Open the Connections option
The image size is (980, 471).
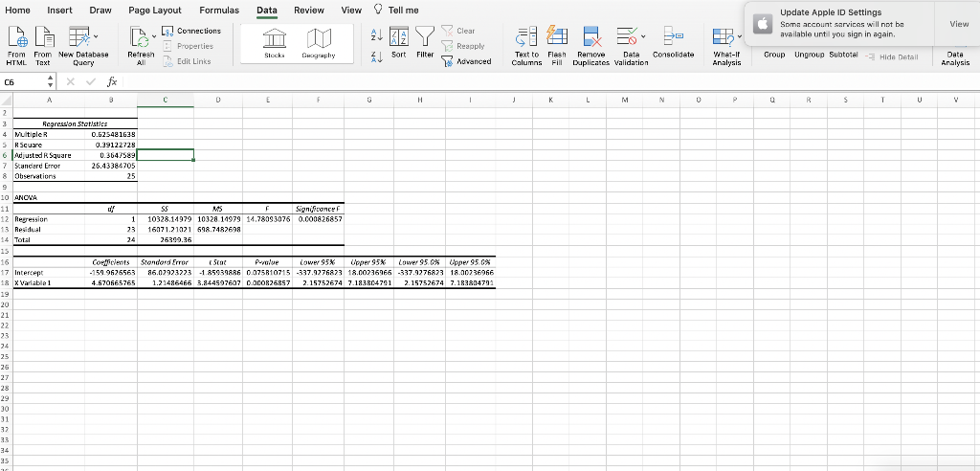click(191, 31)
